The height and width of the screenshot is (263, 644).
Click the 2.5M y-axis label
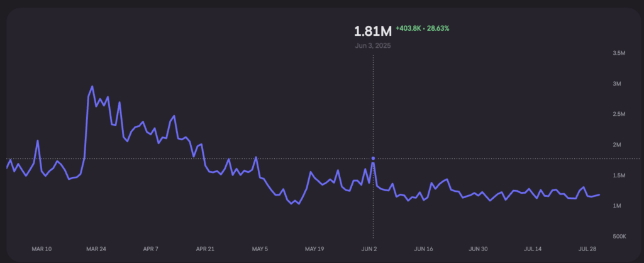click(x=618, y=115)
